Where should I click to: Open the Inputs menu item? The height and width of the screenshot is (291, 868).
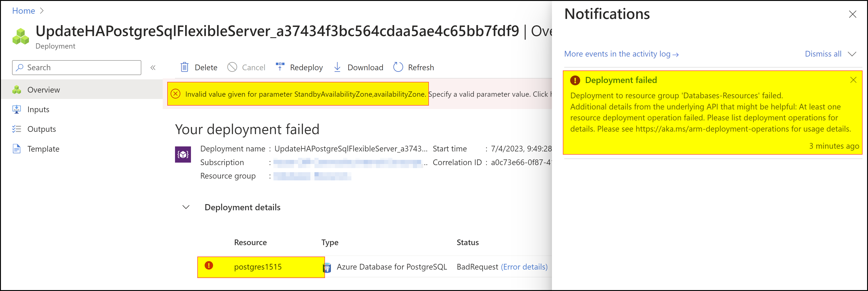tap(82, 110)
